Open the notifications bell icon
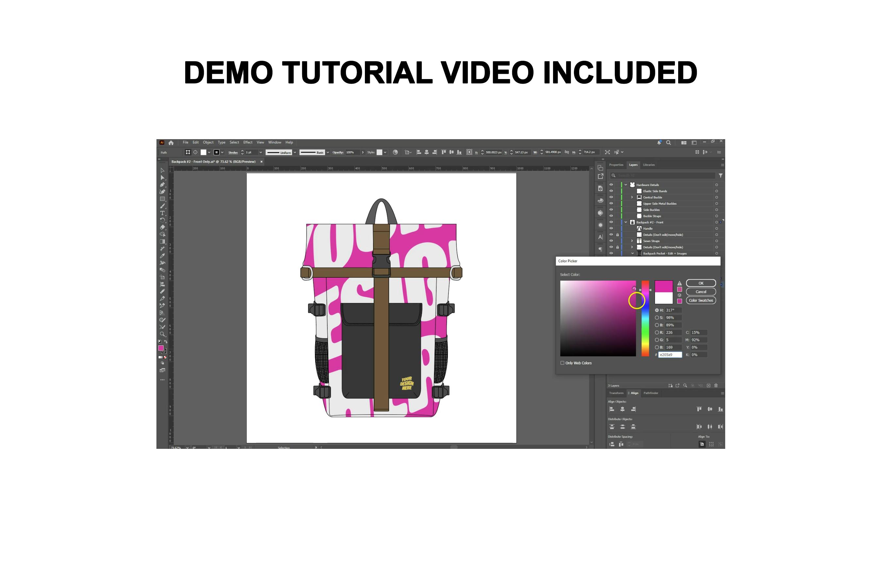882x588 pixels. [x=659, y=142]
